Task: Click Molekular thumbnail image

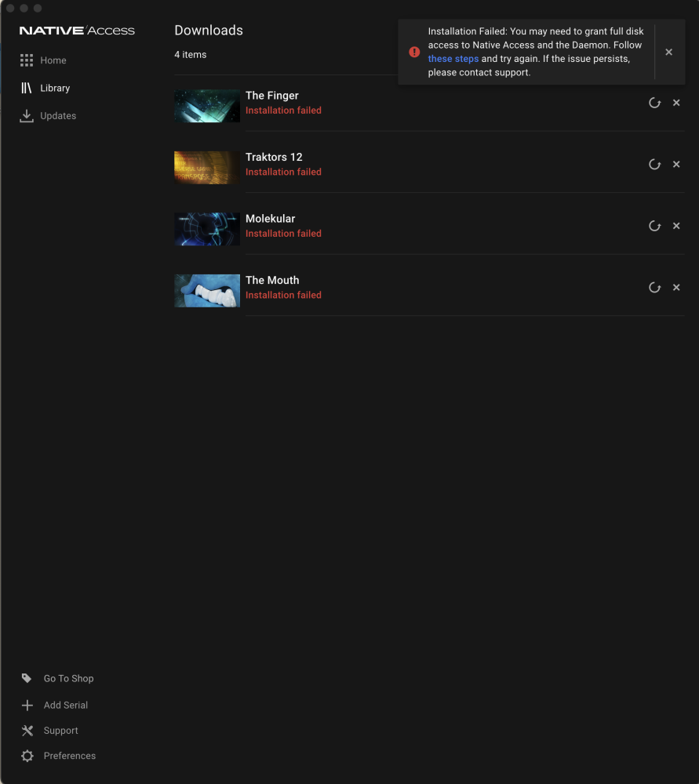Action: click(207, 229)
